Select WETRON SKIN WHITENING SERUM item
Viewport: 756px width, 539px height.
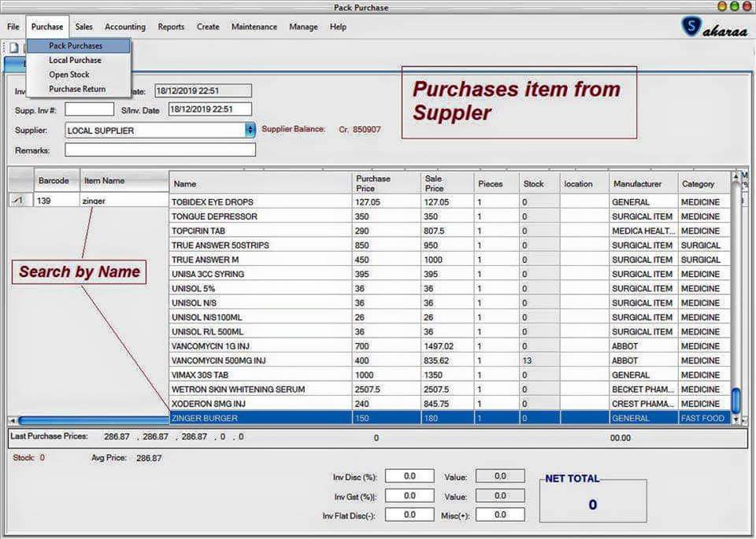click(450, 389)
